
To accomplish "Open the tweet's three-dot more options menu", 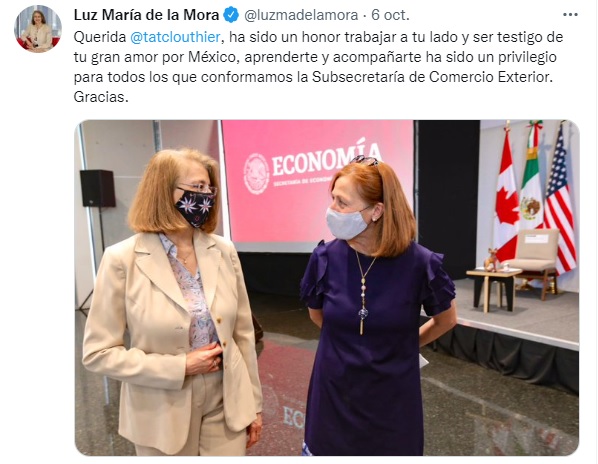I will 570,15.
